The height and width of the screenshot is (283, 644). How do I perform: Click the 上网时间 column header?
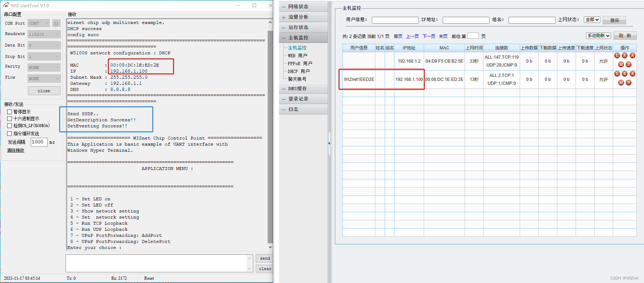click(474, 48)
